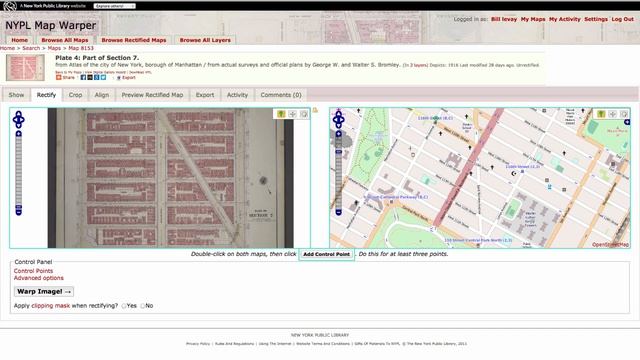Click the orange Share icon
Image resolution: width=640 pixels, height=360 pixels.
click(x=58, y=77)
